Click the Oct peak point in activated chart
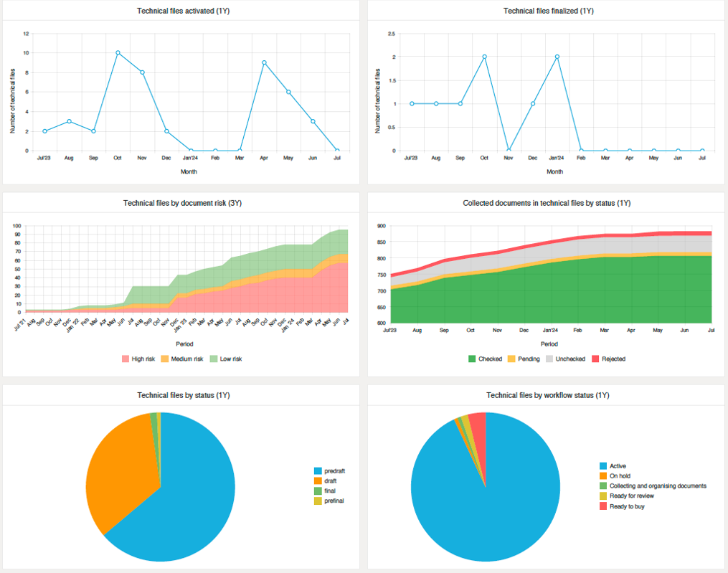The height and width of the screenshot is (573, 728). (x=118, y=53)
